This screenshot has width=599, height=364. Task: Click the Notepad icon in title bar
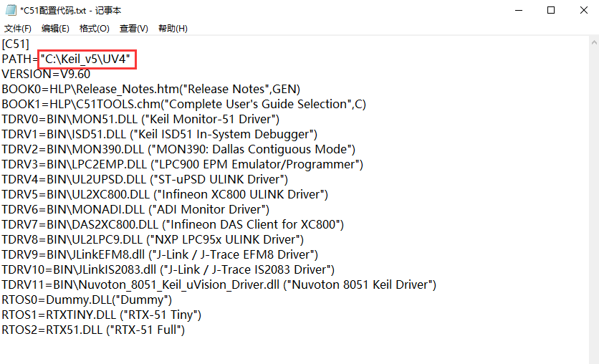(x=11, y=10)
